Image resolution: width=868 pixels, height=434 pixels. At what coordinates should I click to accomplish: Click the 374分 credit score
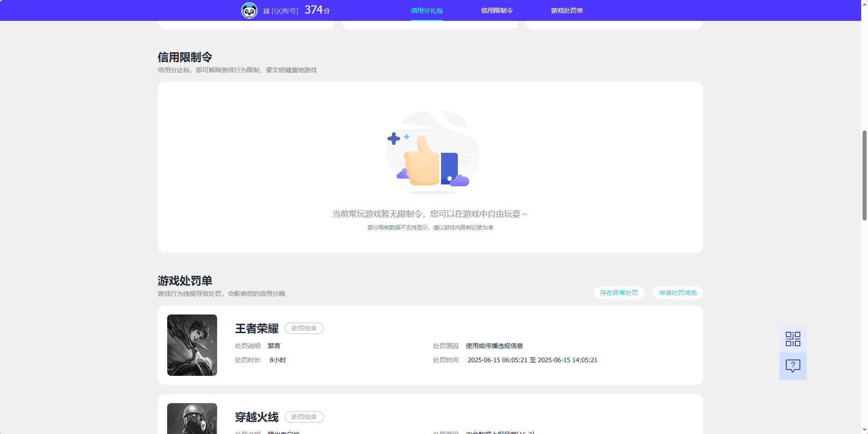(x=317, y=10)
